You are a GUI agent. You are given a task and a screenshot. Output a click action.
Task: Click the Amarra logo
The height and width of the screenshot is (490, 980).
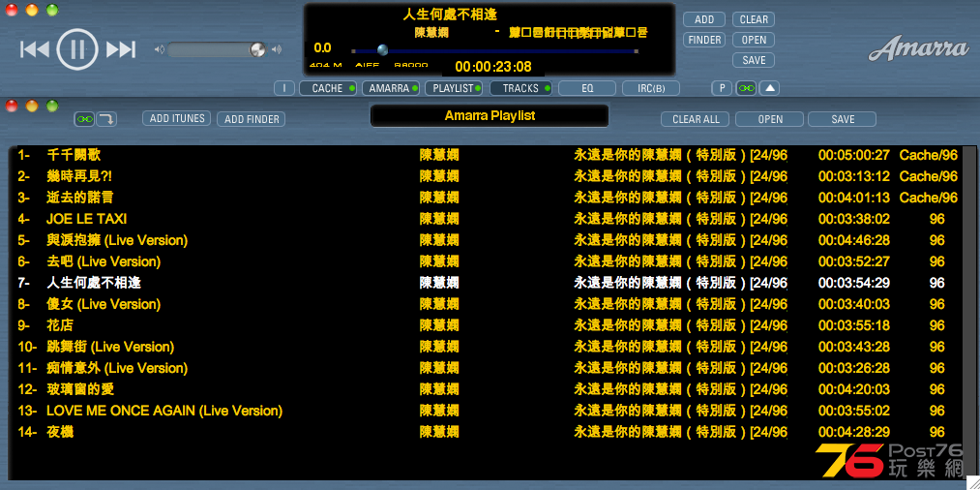coord(918,49)
